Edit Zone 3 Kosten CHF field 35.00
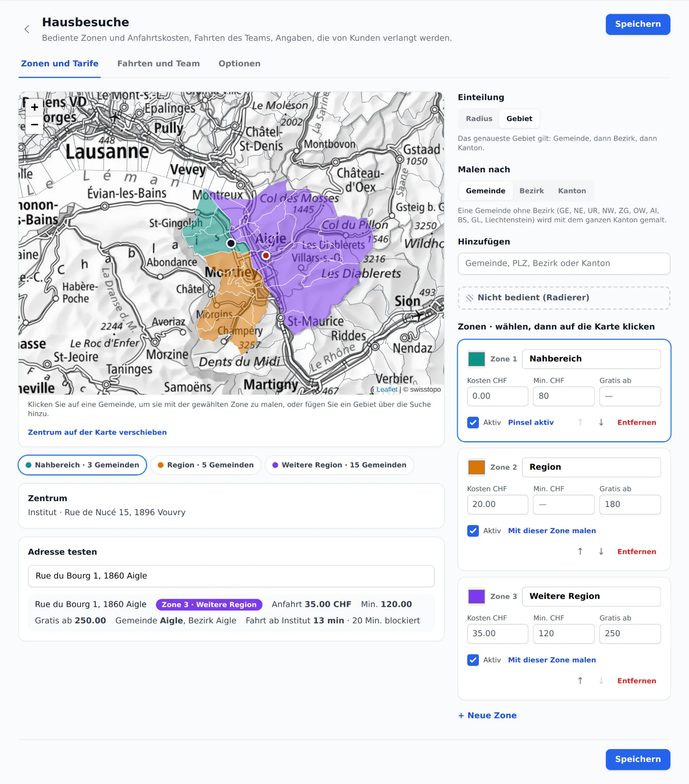 497,634
